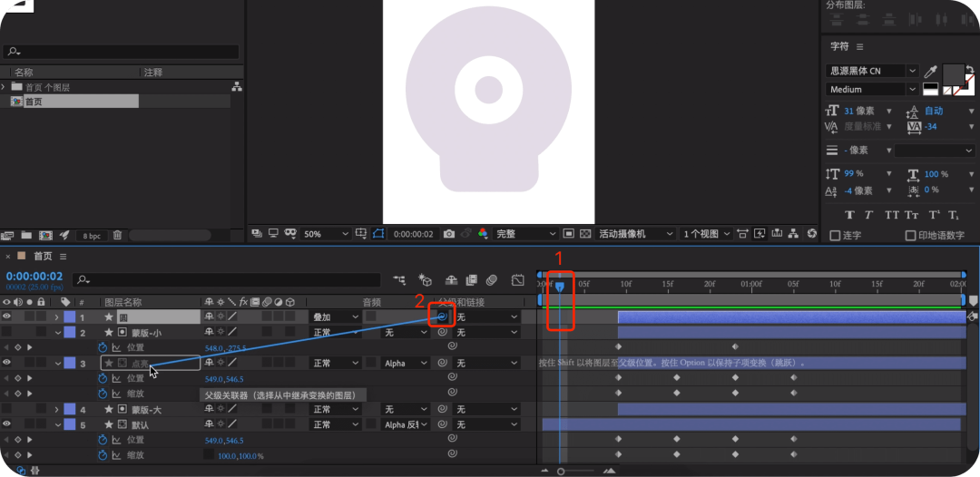Click the Faux Italic T button
980x477 pixels.
click(868, 215)
